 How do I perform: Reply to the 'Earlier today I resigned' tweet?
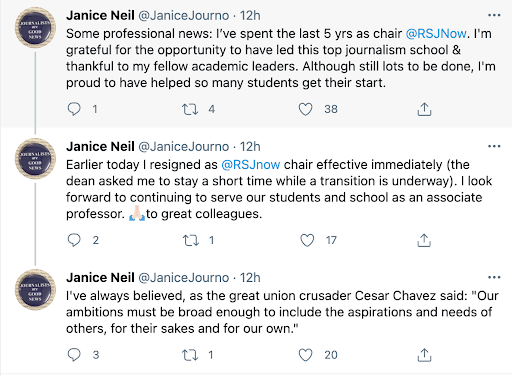click(74, 240)
